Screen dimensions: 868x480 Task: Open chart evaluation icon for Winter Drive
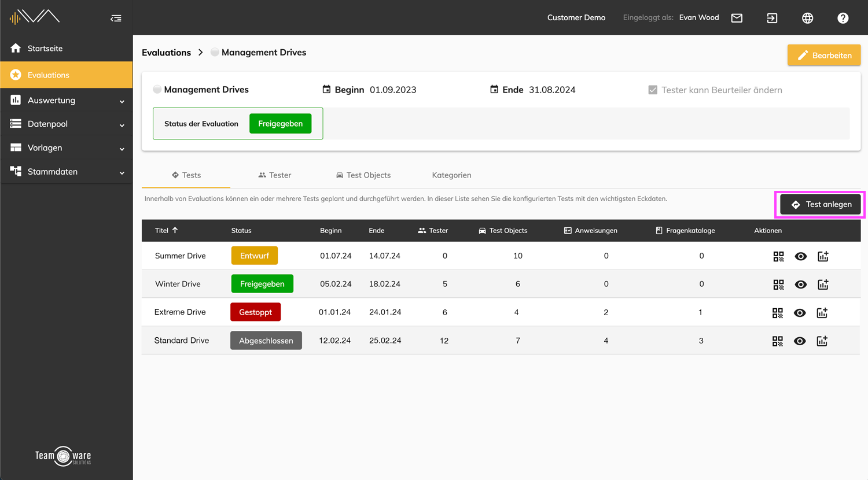[823, 285]
